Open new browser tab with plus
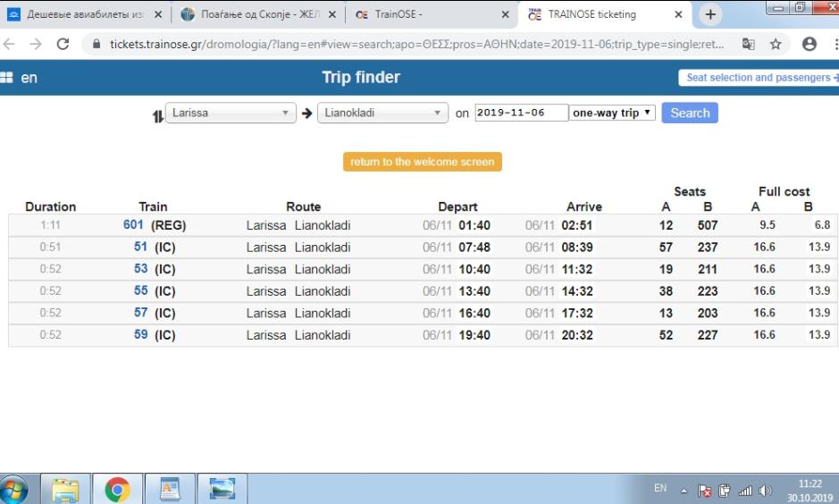 (710, 14)
